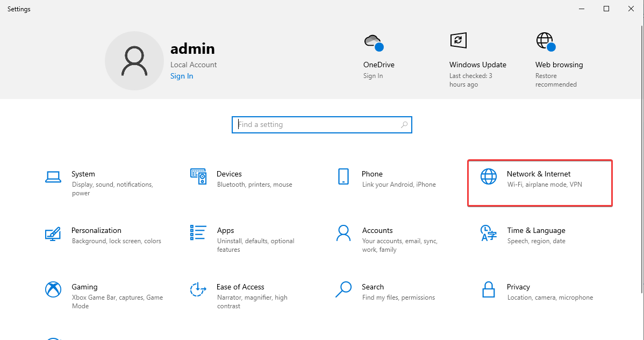Image resolution: width=644 pixels, height=340 pixels.
Task: Open the Privacy padlock icon
Action: pyautogui.click(x=488, y=289)
